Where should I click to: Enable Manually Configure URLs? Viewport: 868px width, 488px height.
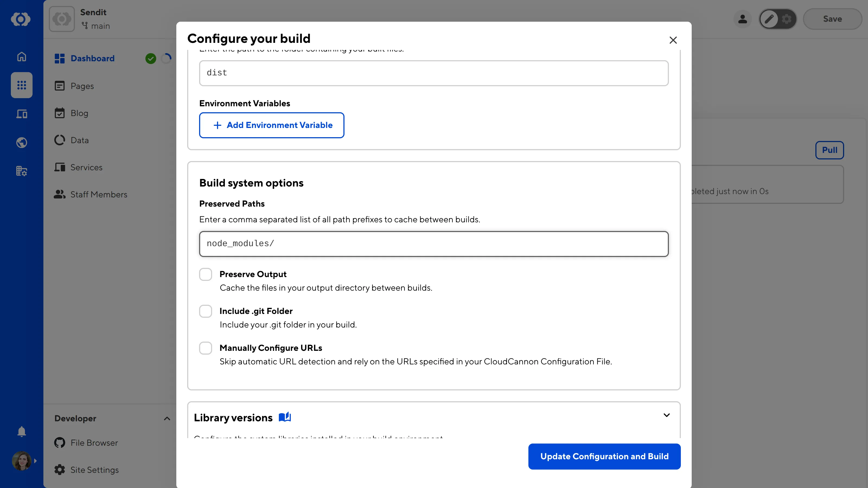coord(206,348)
